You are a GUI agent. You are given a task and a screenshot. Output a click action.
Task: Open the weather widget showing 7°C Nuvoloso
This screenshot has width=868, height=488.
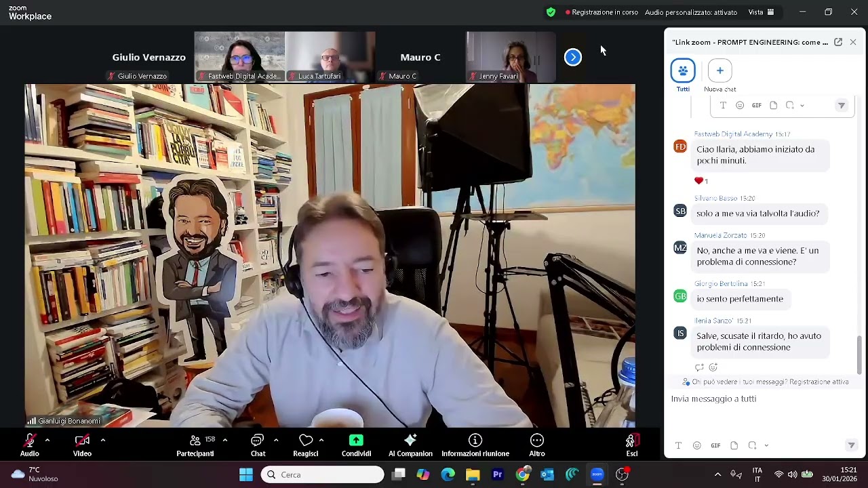[35, 474]
